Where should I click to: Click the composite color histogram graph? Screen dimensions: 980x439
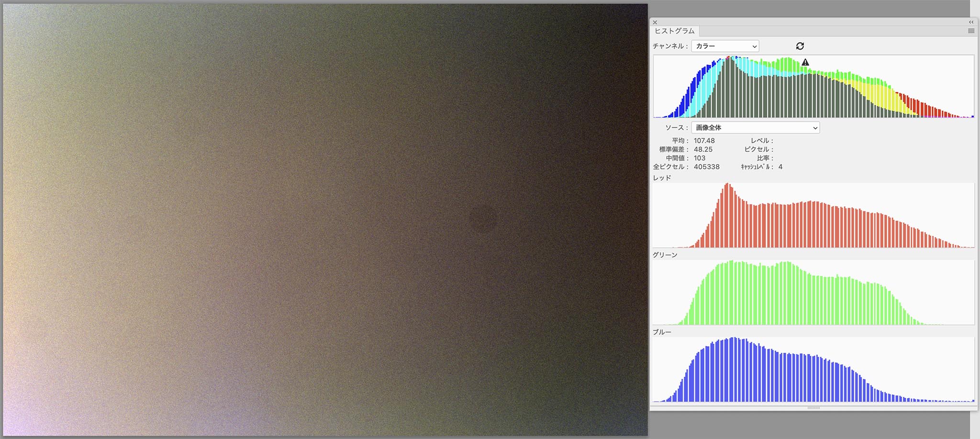[x=813, y=87]
